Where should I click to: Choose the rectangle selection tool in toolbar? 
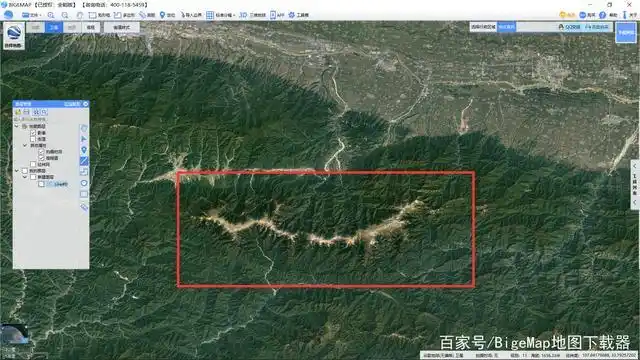click(x=99, y=15)
